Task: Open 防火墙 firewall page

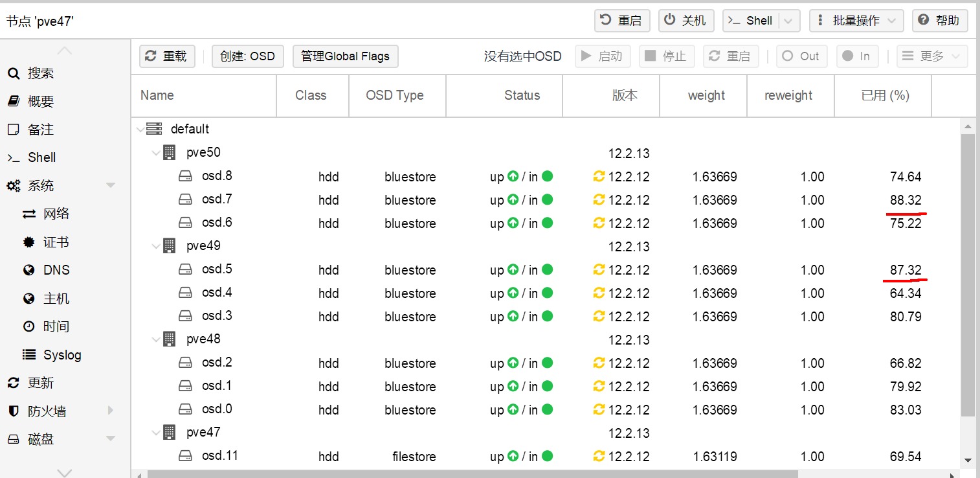Action: tap(47, 411)
